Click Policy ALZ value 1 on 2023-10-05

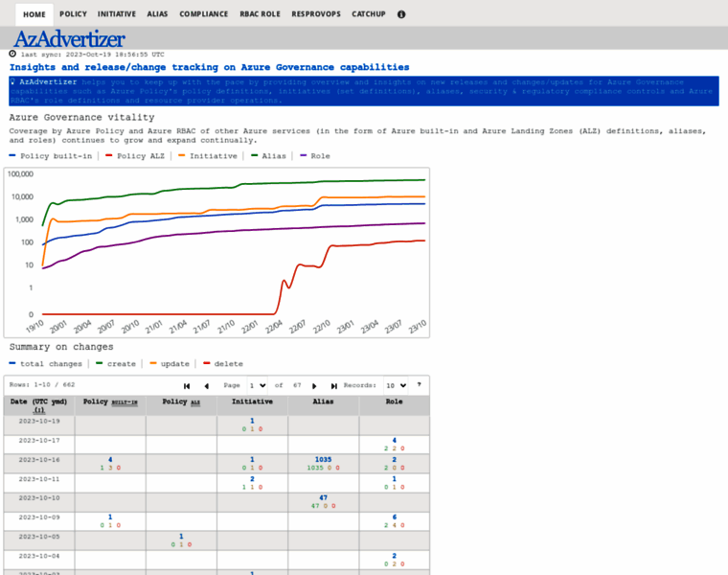pos(181,537)
